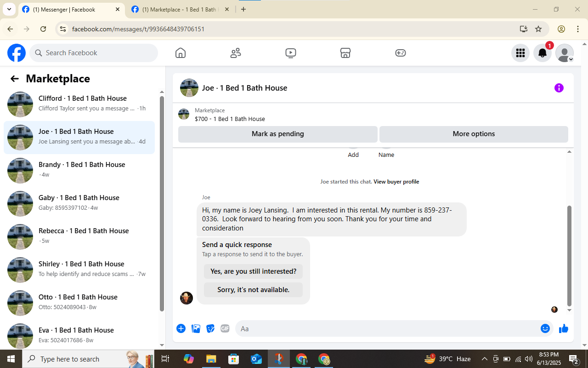Send 'Sorry, it's not available.' response
Screen dimensions: 588x368
point(253,290)
